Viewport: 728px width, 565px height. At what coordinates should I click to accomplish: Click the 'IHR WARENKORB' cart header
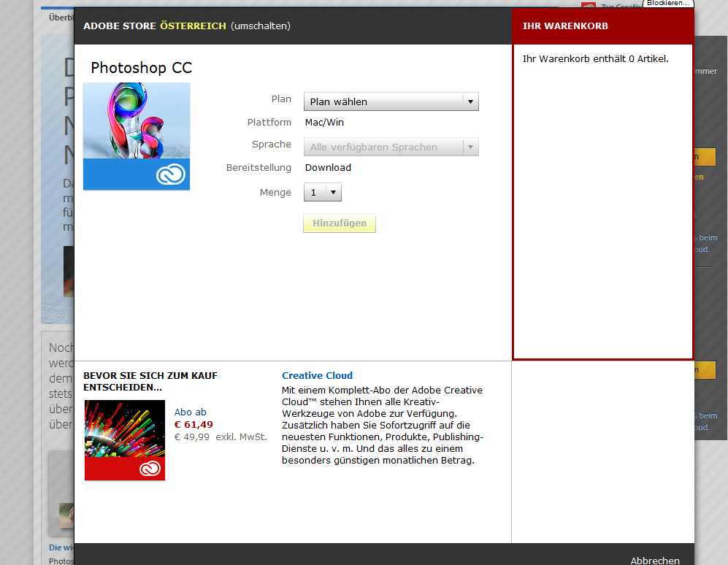(565, 26)
